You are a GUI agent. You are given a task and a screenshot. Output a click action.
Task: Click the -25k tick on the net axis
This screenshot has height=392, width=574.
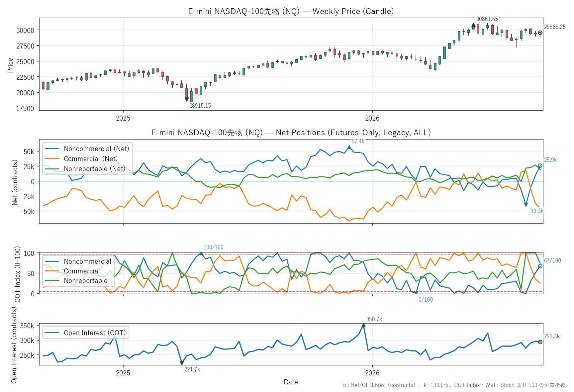(x=27, y=197)
